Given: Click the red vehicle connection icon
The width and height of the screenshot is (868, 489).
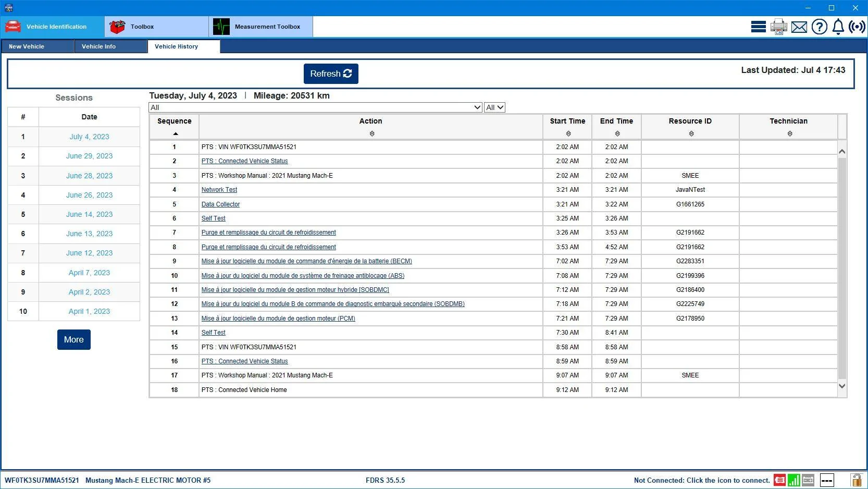Looking at the screenshot, I should tap(779, 480).
